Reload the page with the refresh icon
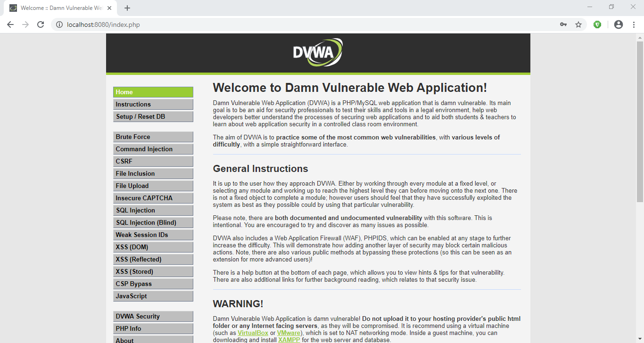Image resolution: width=644 pixels, height=343 pixels. (41, 24)
